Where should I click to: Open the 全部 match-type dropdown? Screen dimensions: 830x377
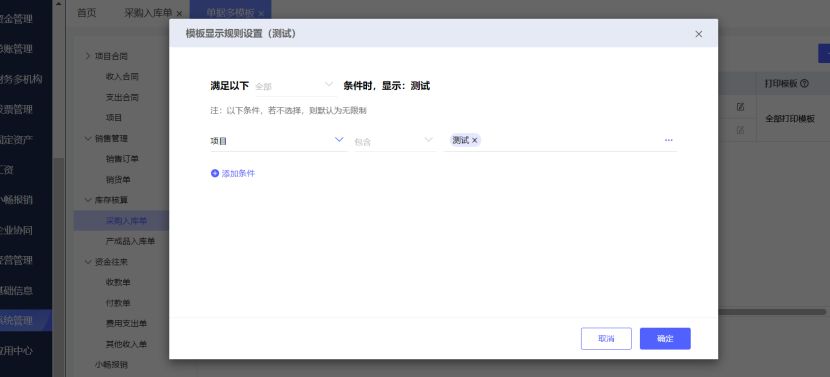pyautogui.click(x=295, y=85)
